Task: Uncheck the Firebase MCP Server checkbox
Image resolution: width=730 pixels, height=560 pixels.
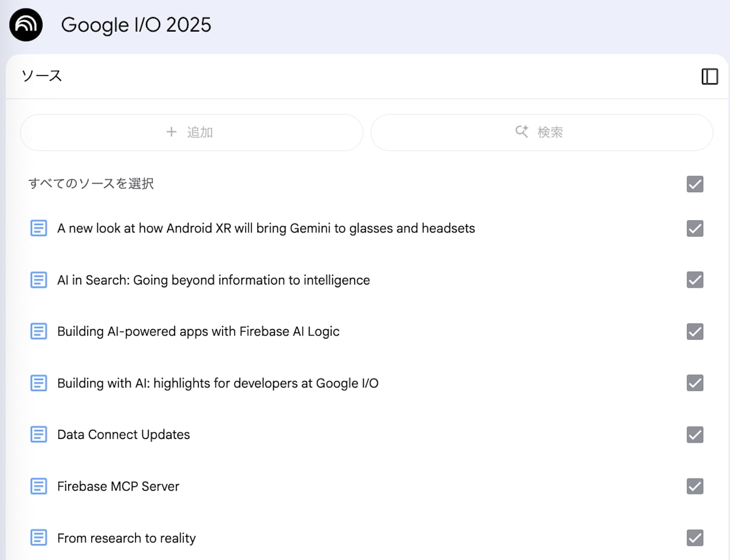Action: (695, 486)
